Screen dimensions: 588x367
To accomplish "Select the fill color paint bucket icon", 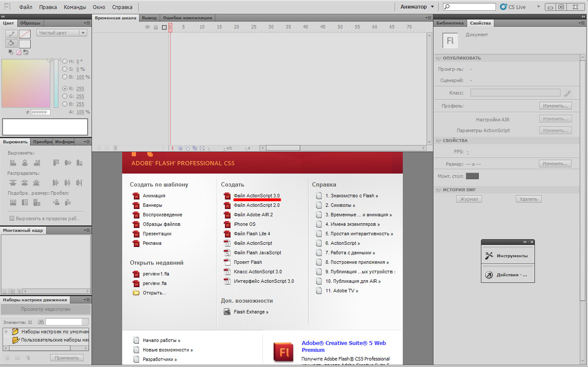I will click(12, 44).
